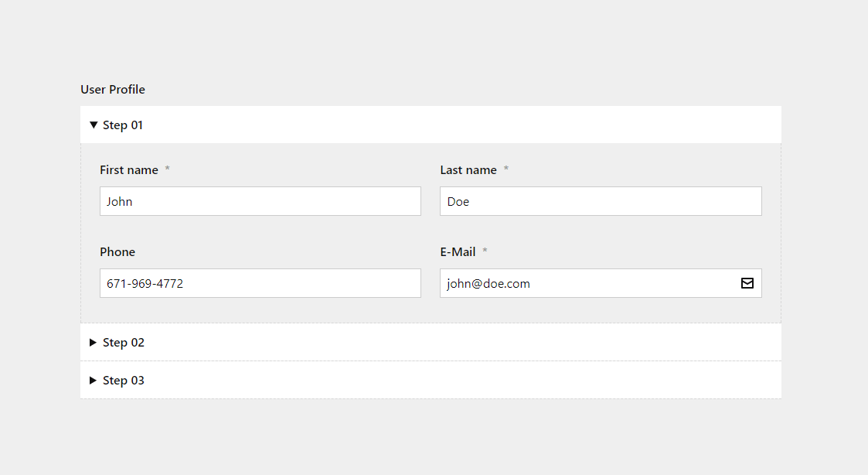Click the Phone label
The height and width of the screenshot is (475, 868).
[117, 251]
